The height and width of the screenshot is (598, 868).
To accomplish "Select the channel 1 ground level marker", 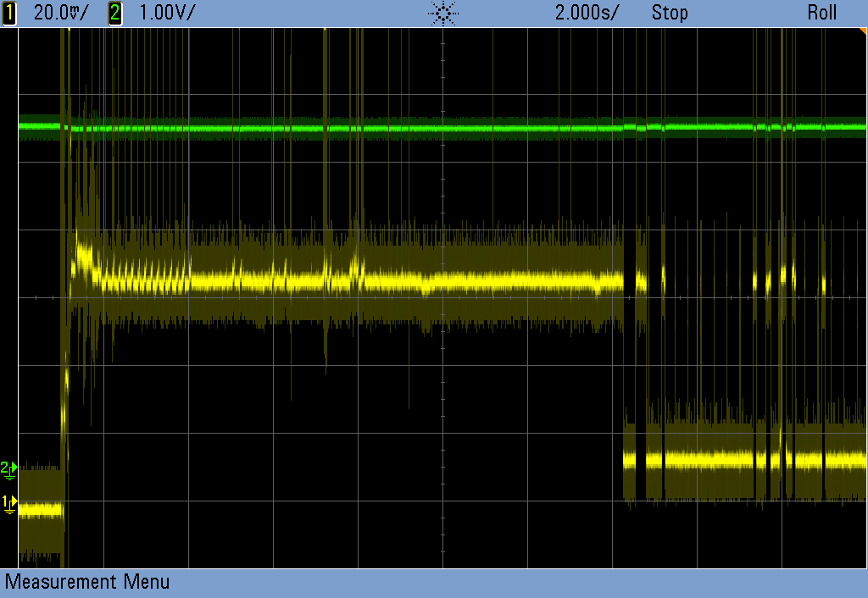I will pyautogui.click(x=8, y=504).
